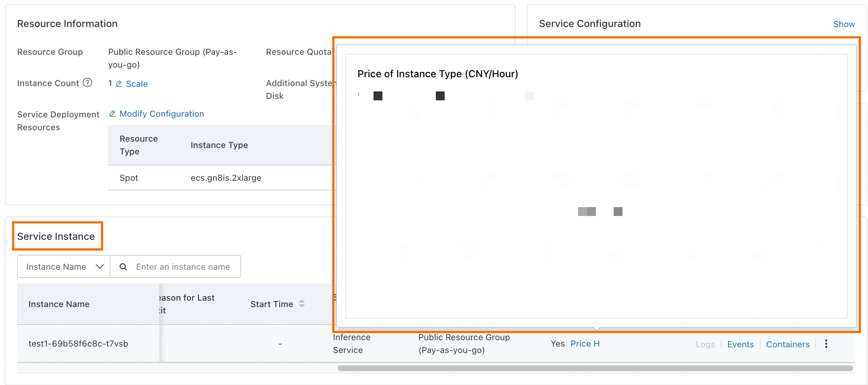Image resolution: width=868 pixels, height=385 pixels.
Task: Open Events for the service instance
Action: (x=740, y=344)
